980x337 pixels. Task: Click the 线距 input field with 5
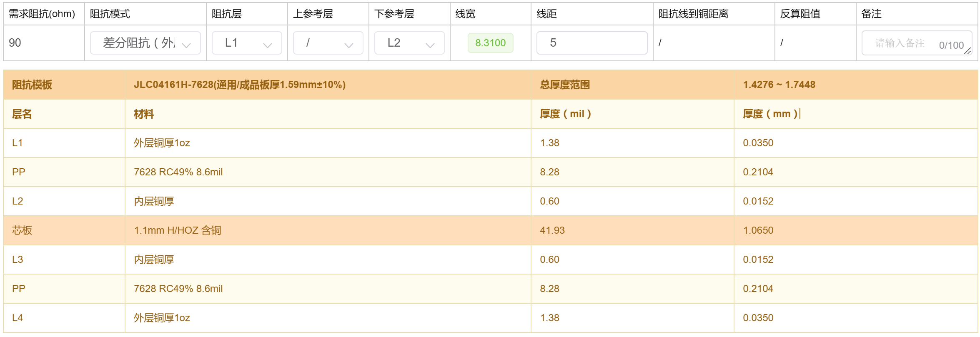[592, 43]
